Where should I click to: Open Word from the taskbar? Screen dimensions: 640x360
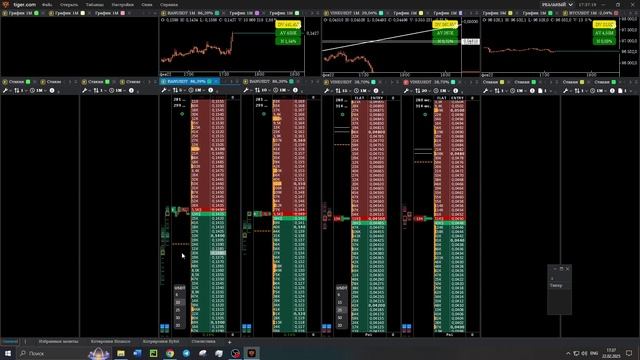point(137,353)
